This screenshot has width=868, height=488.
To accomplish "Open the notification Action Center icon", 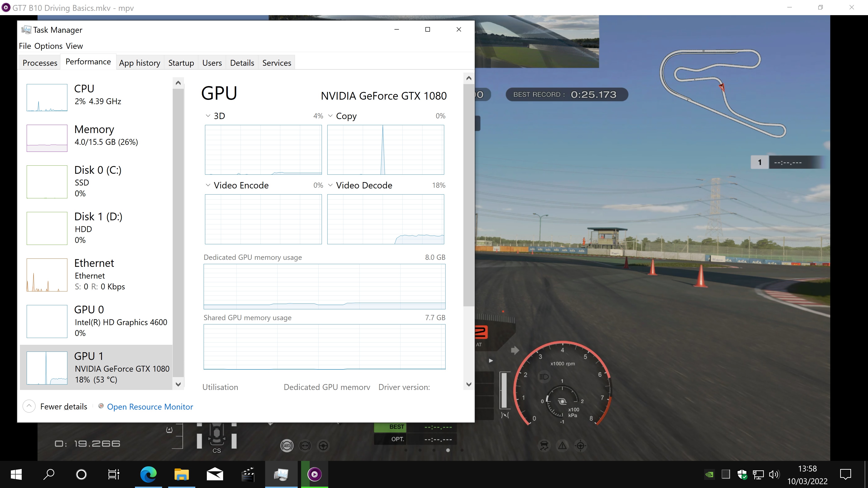I will (x=845, y=474).
